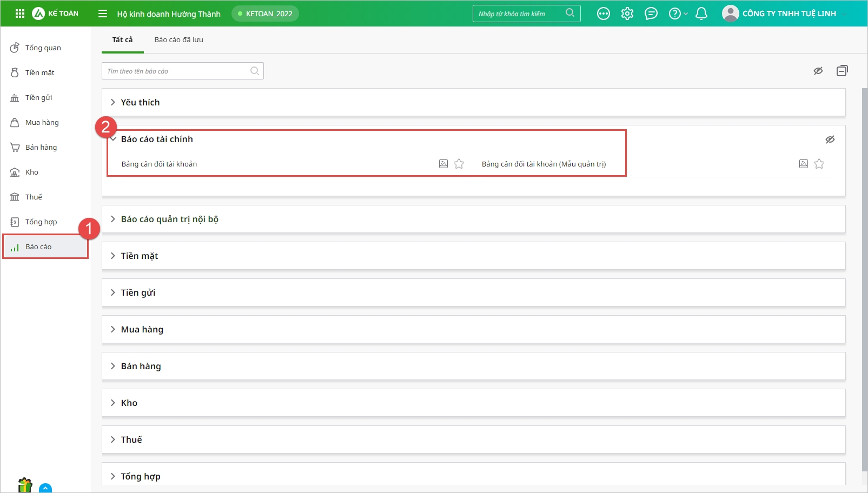Image resolution: width=868 pixels, height=493 pixels.
Task: Hide the Báo cáo tài chính group
Action: click(x=830, y=139)
